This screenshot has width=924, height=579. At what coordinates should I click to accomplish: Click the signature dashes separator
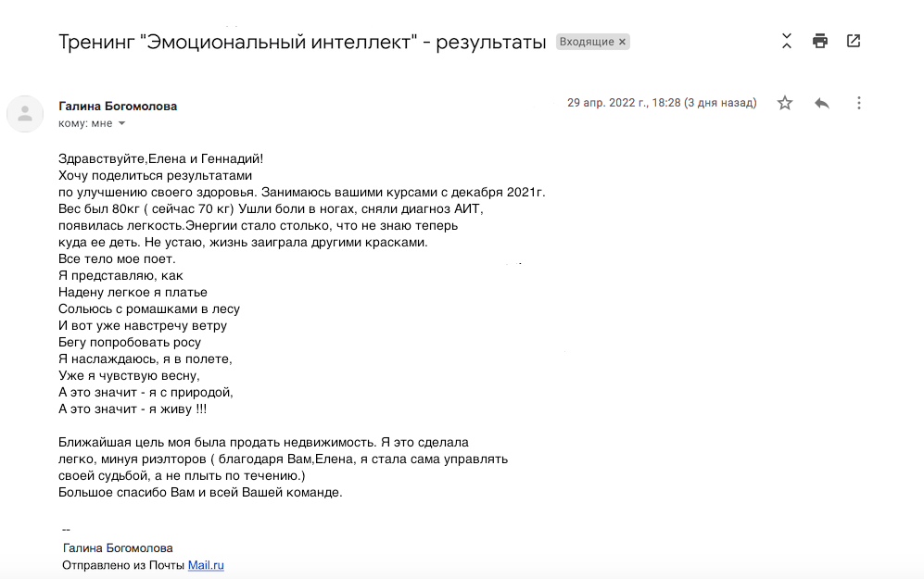[x=66, y=530]
